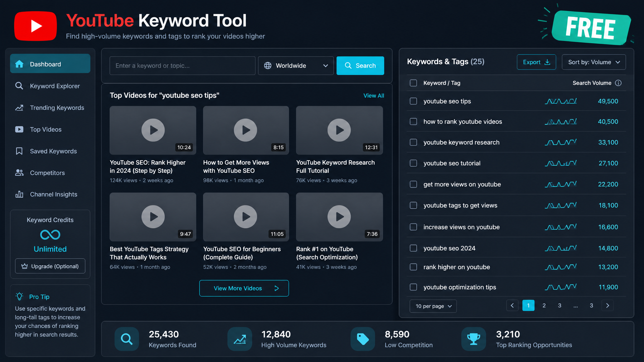The width and height of the screenshot is (644, 362).
Task: Check the 'youtube optimization tips' checkbox
Action: point(414,287)
